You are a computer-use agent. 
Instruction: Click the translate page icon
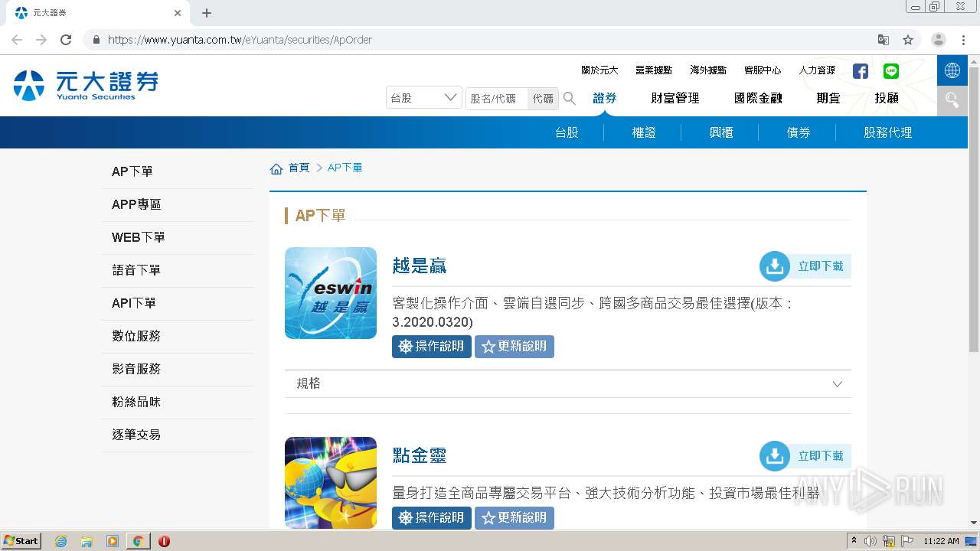pos(884,40)
